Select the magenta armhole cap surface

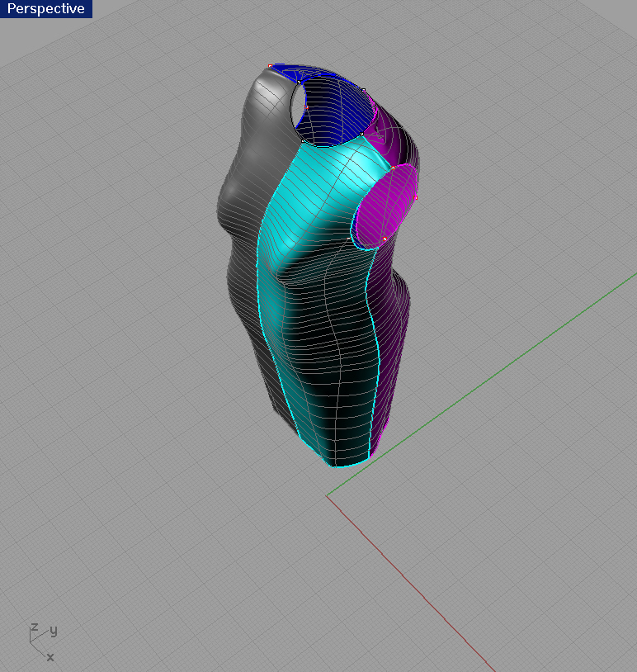(383, 205)
